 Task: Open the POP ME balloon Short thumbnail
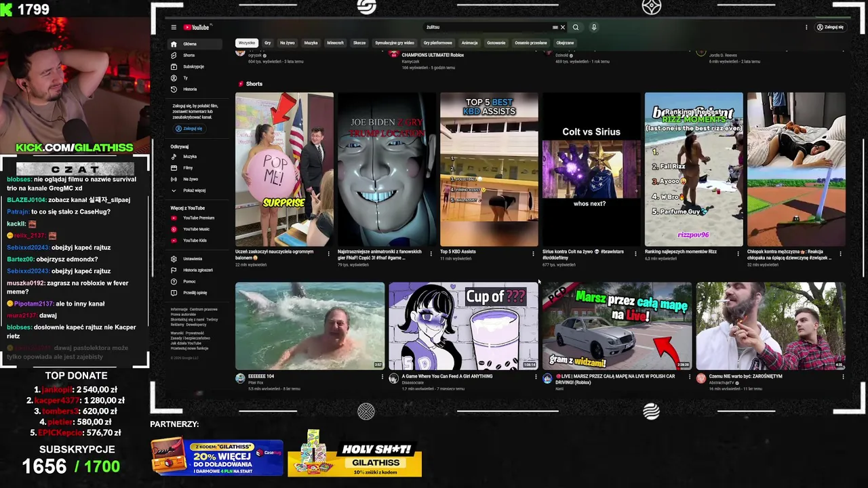[284, 169]
